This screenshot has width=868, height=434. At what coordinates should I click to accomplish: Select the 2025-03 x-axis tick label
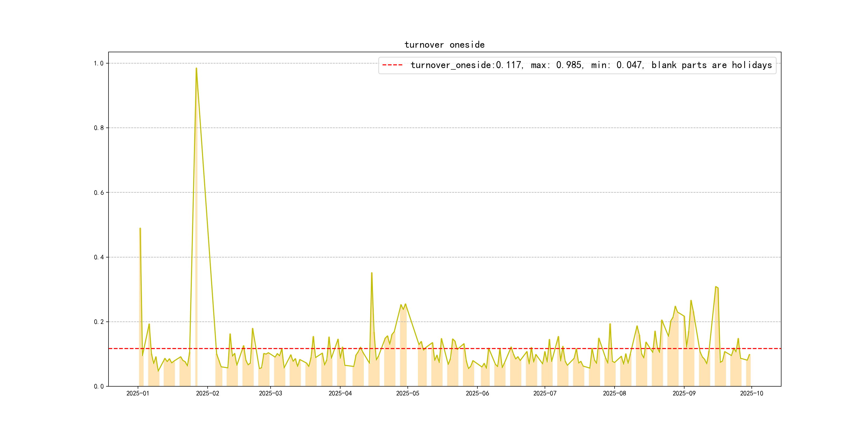270,393
